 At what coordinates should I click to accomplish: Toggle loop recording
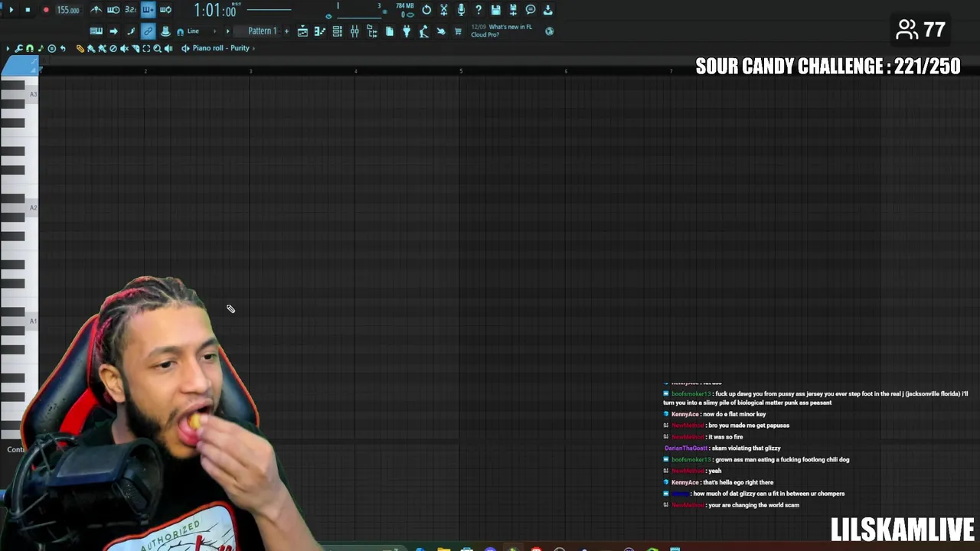point(165,10)
